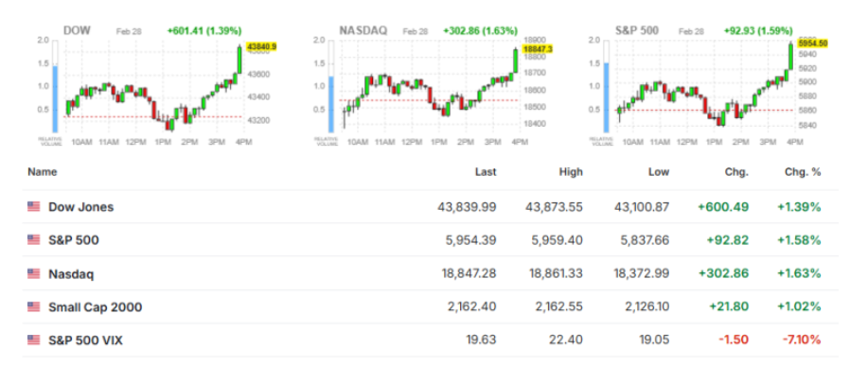Click the S&P 500 chart title
This screenshot has height=384, width=868.
click(x=637, y=31)
